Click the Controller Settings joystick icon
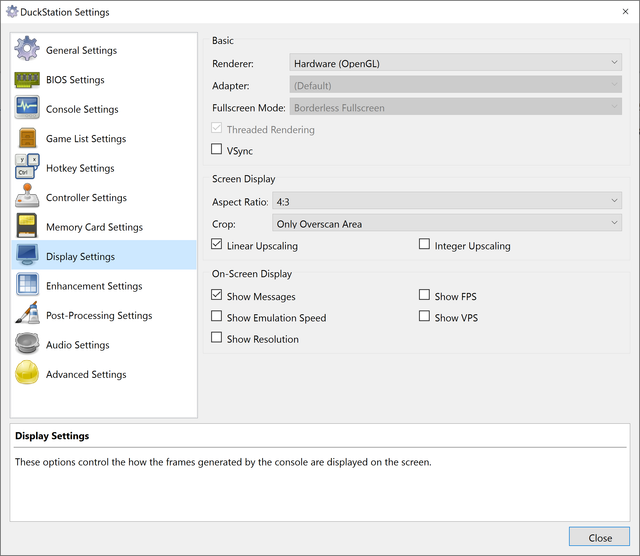The image size is (640, 556). (27, 196)
